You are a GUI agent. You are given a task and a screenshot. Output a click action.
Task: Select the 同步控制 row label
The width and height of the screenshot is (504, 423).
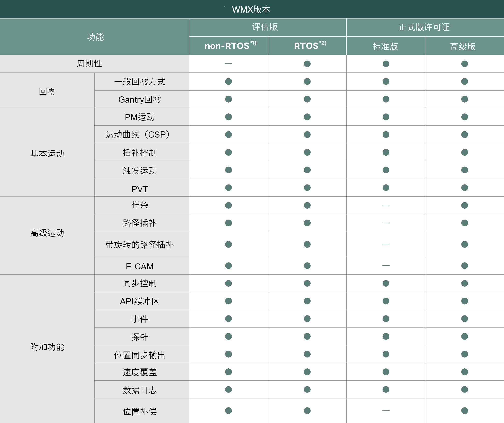142,283
